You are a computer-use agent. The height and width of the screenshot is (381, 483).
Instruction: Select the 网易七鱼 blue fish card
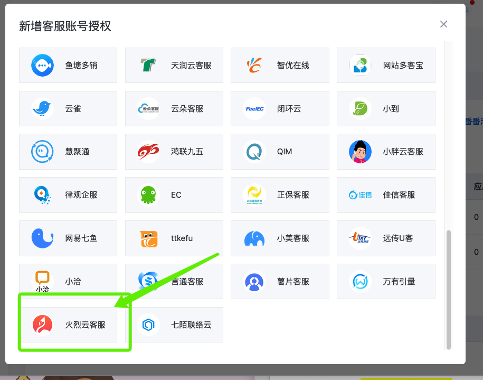[68, 238]
